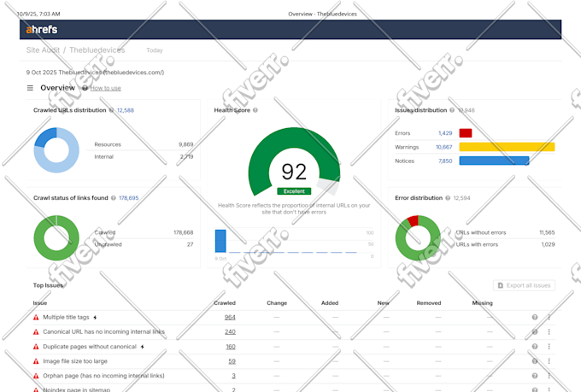Viewport: 581px width, 392px height.
Task: Click error triangle icon for Multiple title tags
Action: point(36,318)
